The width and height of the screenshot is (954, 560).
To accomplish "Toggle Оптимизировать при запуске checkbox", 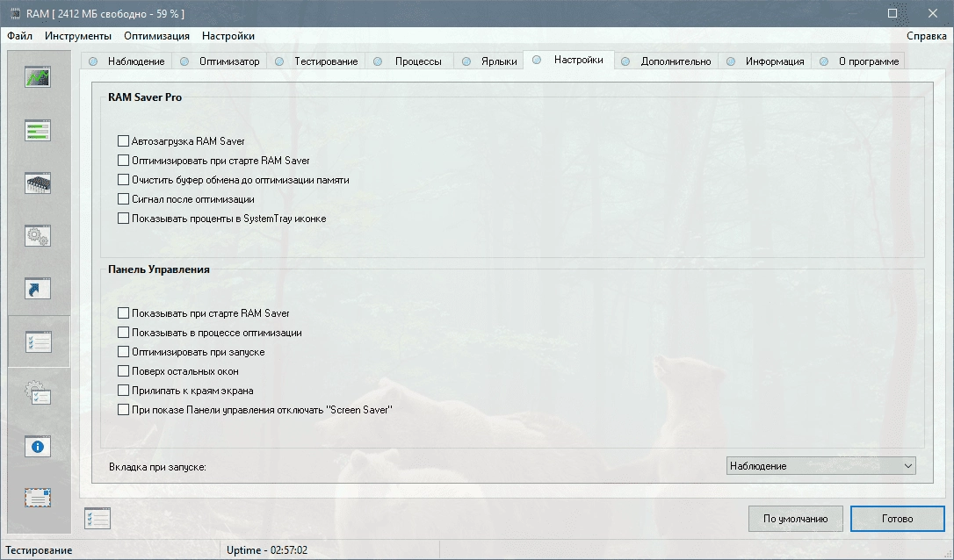I will 123,352.
